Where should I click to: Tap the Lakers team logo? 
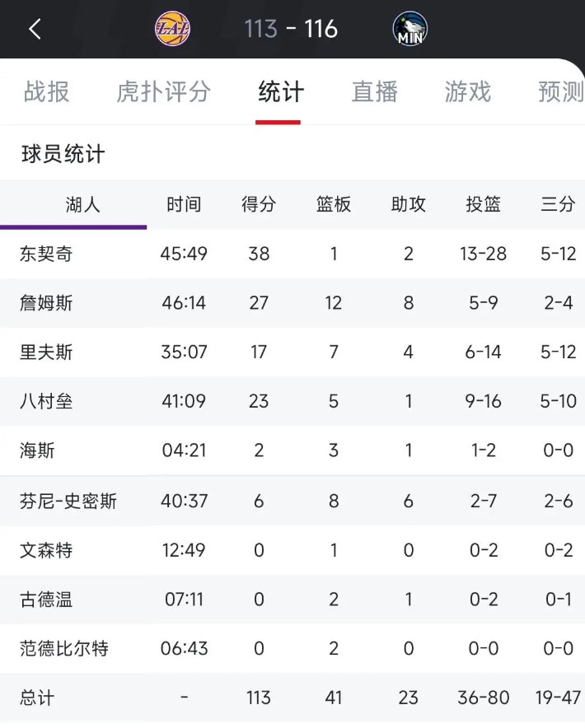172,30
